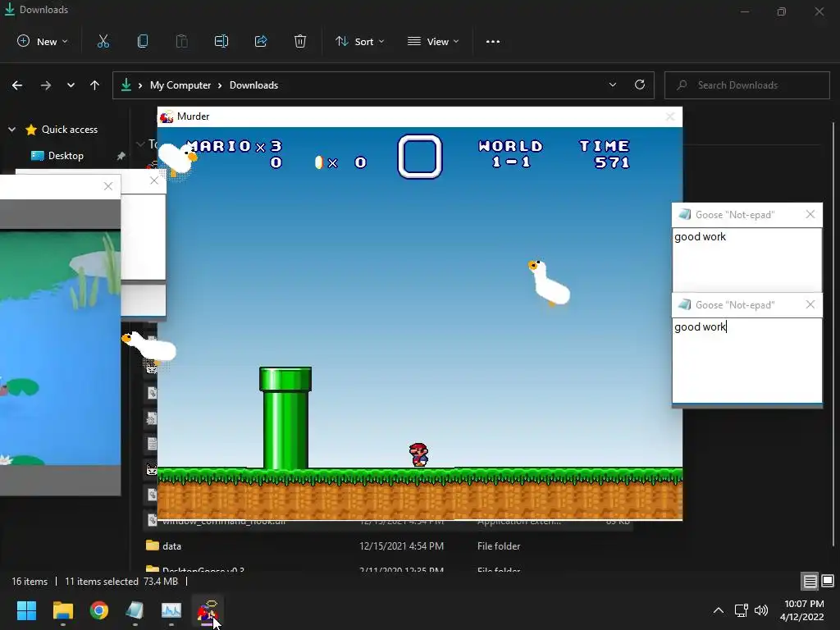
Task: Open the View dropdown menu
Action: [x=433, y=41]
